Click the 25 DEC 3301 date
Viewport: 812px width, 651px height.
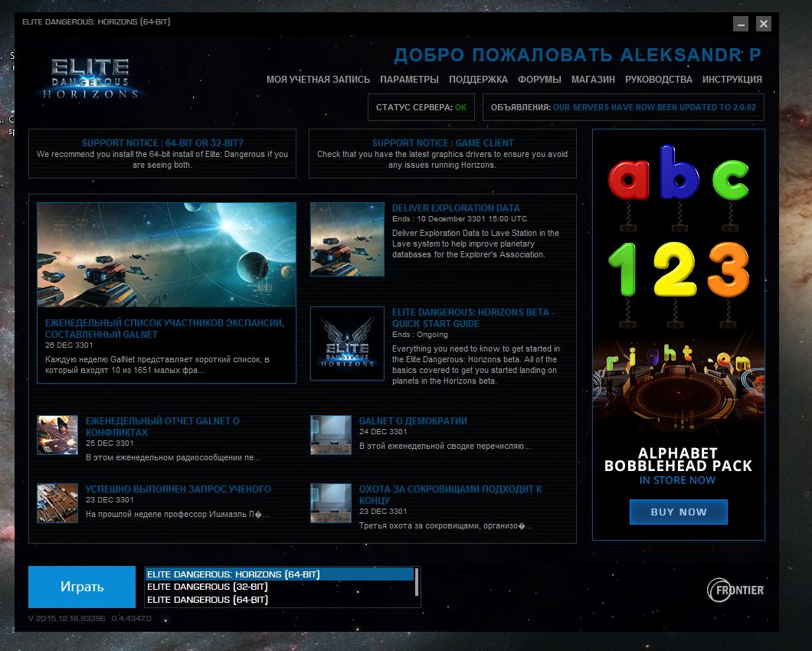(x=110, y=443)
